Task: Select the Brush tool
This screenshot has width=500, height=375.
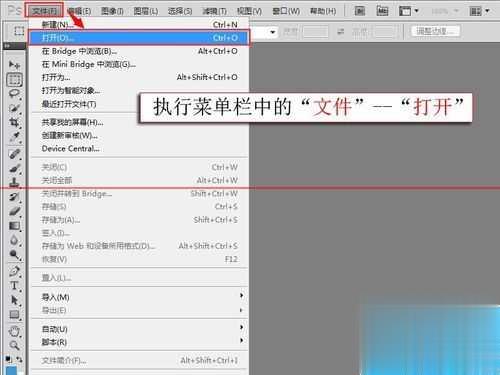Action: click(x=14, y=168)
